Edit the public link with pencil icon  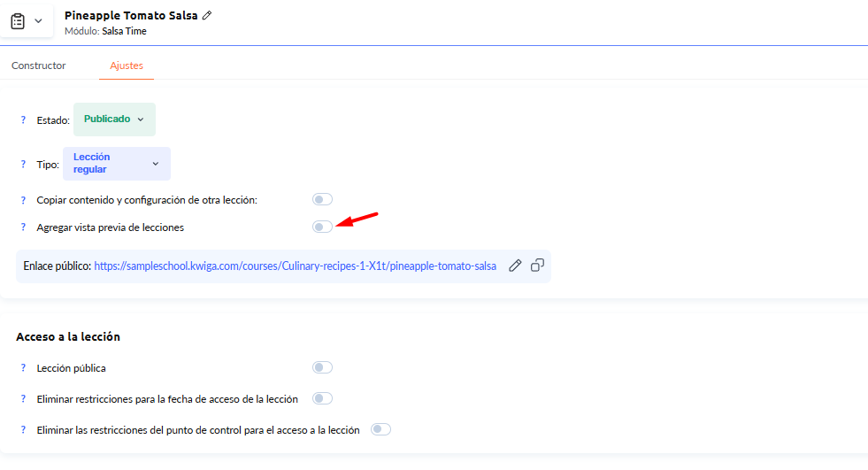point(515,266)
